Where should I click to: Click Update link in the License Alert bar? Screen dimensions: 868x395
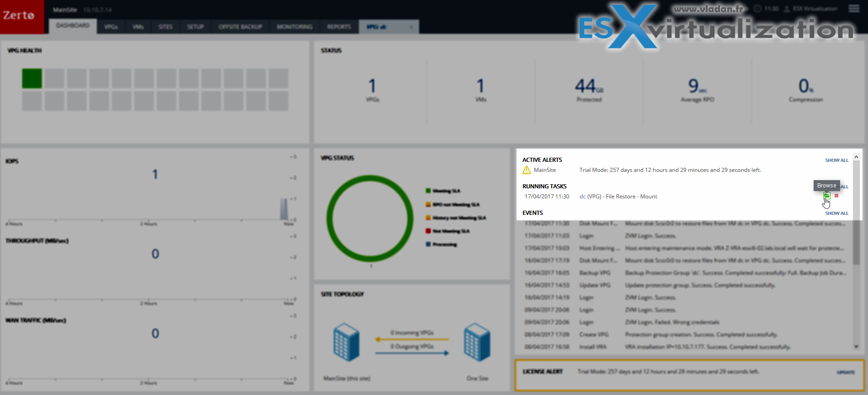(846, 372)
